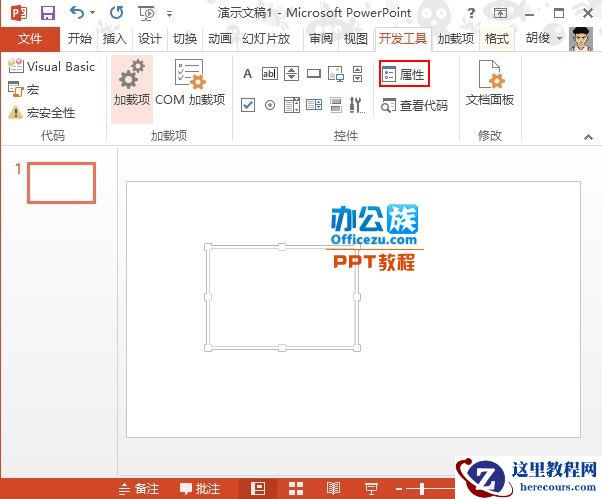Switch to Normal view in status bar

point(258,489)
